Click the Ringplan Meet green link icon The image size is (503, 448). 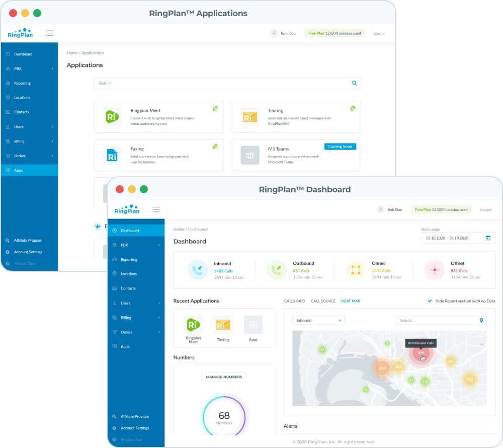pyautogui.click(x=215, y=108)
